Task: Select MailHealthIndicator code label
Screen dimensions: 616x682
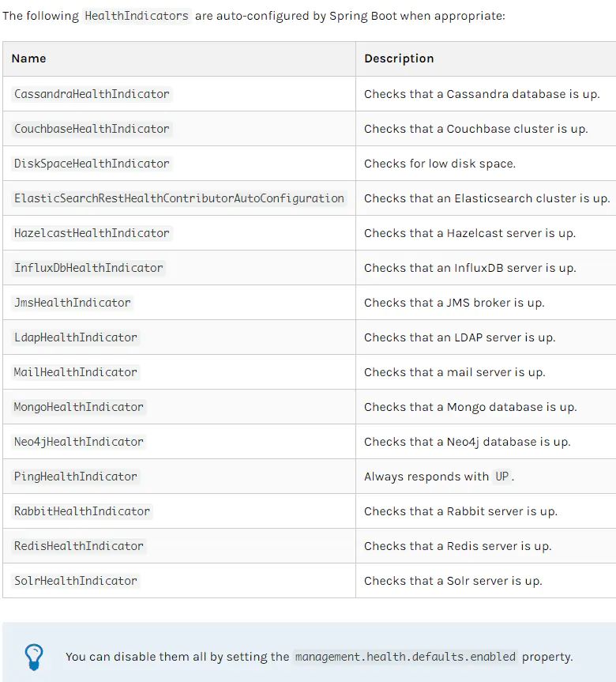Action: click(76, 372)
